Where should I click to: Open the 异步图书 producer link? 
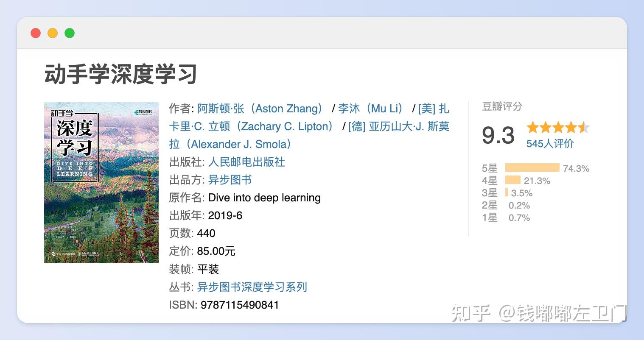pyautogui.click(x=230, y=180)
